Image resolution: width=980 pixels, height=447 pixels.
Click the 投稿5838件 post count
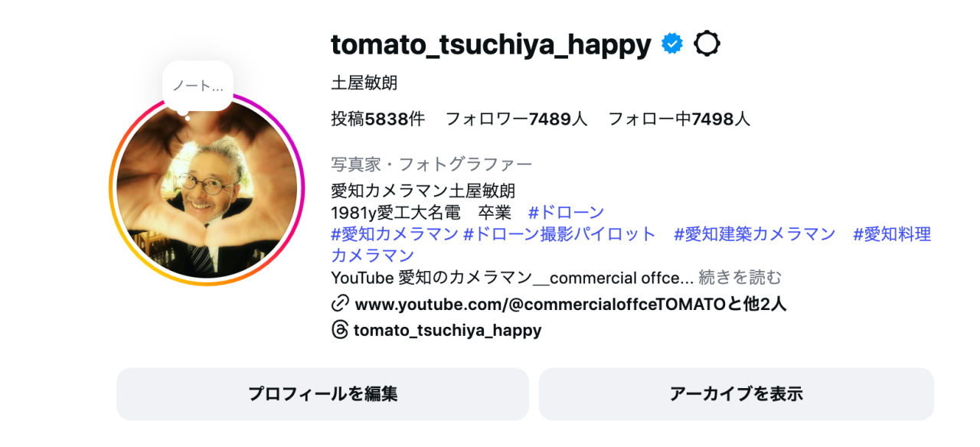point(377,119)
